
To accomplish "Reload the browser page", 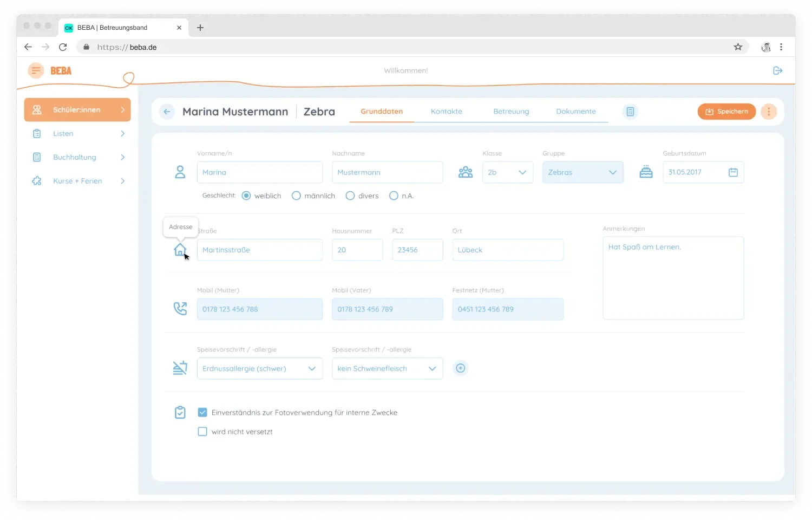I will point(63,47).
